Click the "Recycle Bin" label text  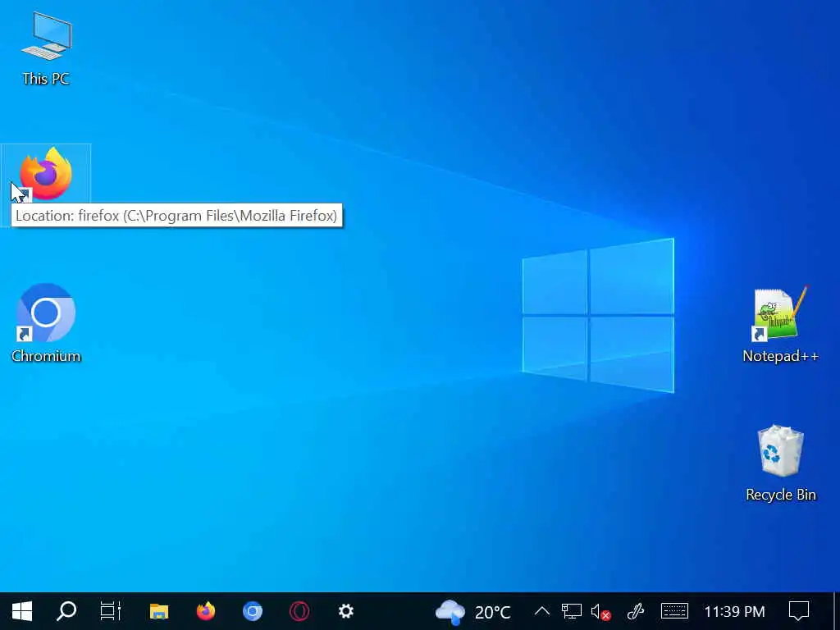tap(781, 495)
